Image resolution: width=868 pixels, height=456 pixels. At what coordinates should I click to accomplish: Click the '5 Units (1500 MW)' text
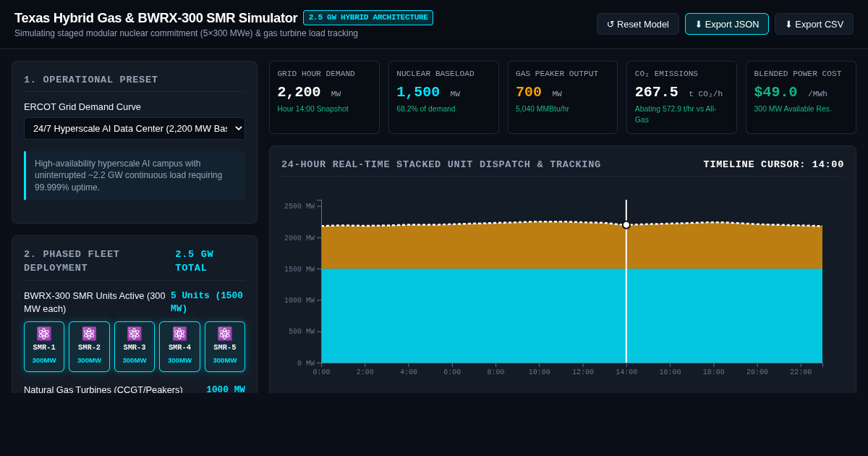(208, 302)
